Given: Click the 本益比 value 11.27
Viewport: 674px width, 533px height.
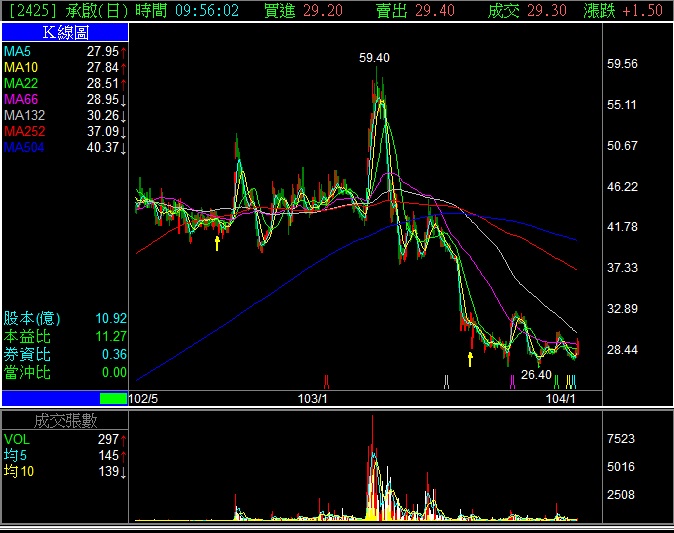Looking at the screenshot, I should [x=111, y=337].
